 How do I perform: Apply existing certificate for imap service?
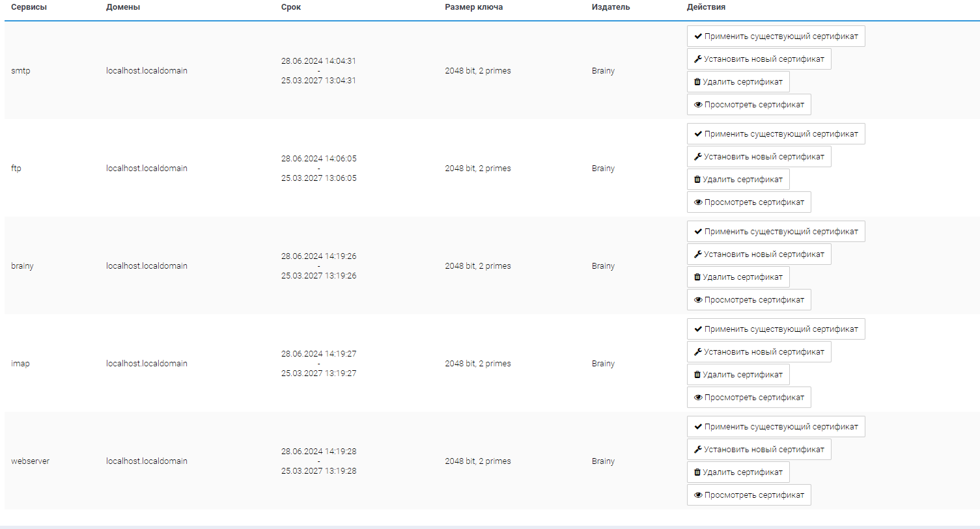[776, 329]
